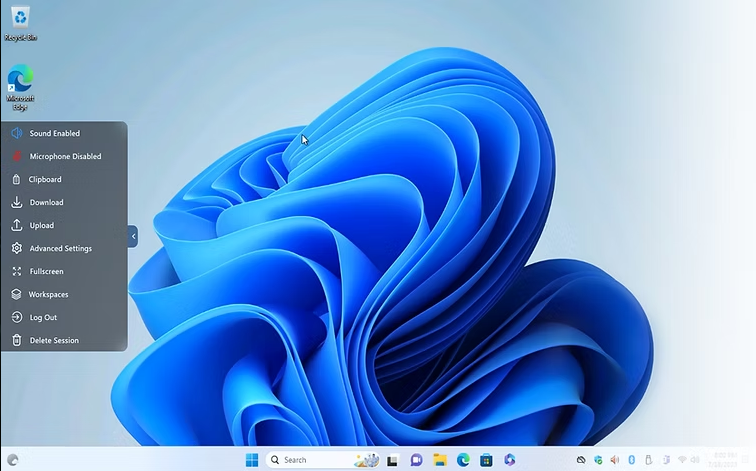Select the Recycle Bin desktop icon
The width and height of the screenshot is (756, 471).
[x=20, y=22]
